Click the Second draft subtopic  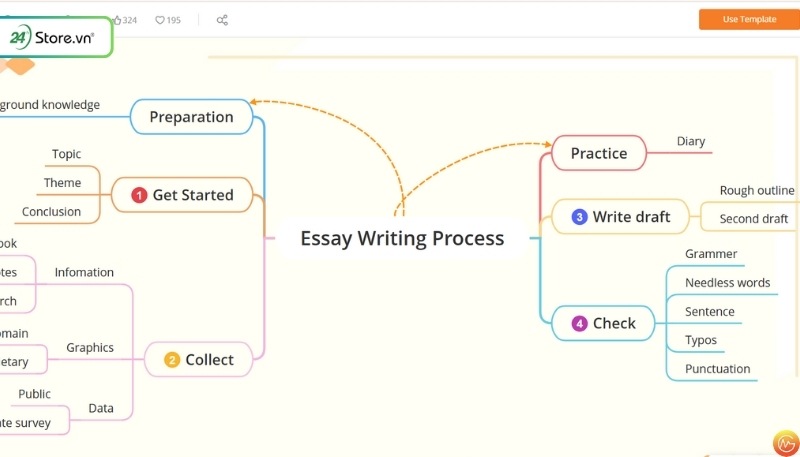pos(754,219)
